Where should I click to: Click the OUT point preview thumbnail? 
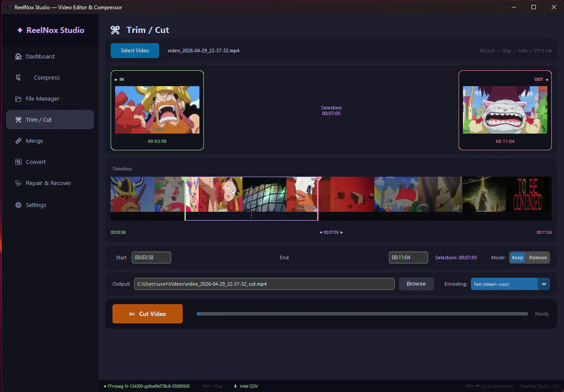[x=505, y=110]
